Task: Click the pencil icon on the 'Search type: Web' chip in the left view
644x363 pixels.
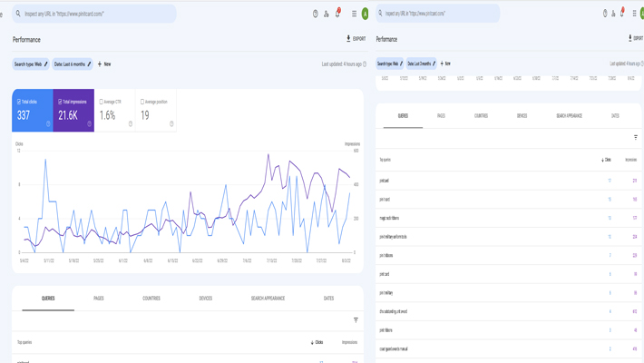Action: pyautogui.click(x=45, y=64)
